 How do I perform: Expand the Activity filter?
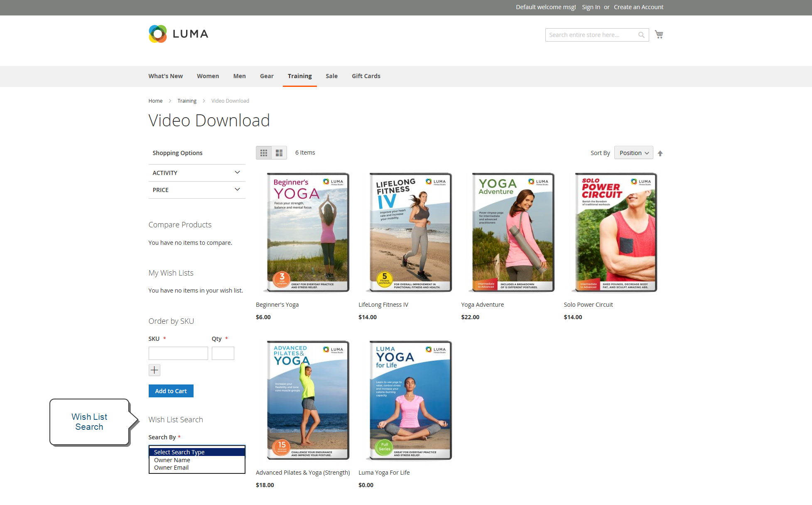pyautogui.click(x=197, y=173)
